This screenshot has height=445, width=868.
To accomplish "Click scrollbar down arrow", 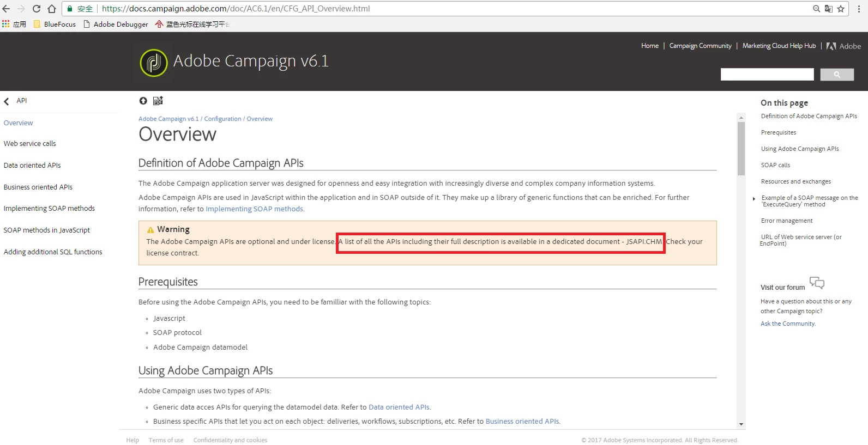I will [x=741, y=424].
